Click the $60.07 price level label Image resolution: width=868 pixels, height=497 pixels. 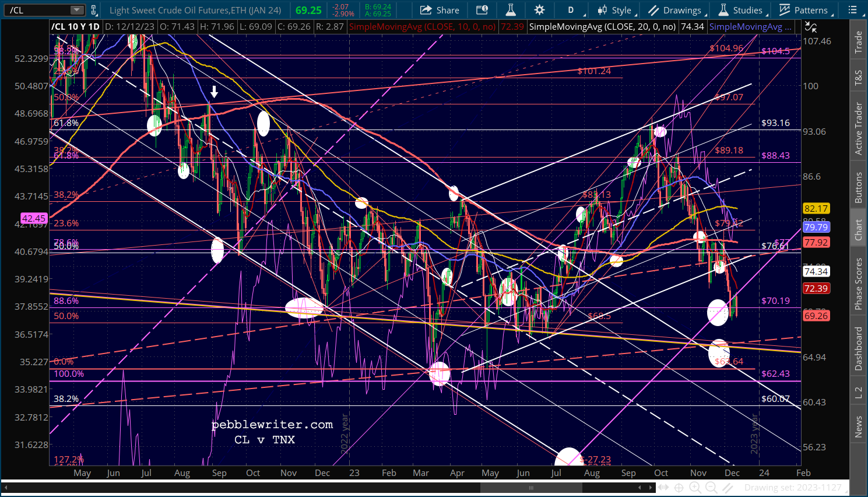(775, 398)
